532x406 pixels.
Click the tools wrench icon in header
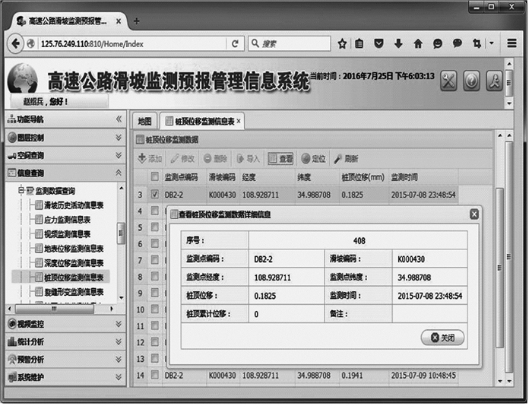(449, 81)
